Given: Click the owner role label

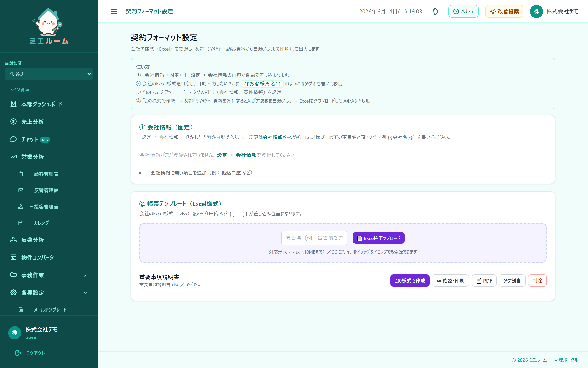Looking at the screenshot, I should tap(32, 337).
